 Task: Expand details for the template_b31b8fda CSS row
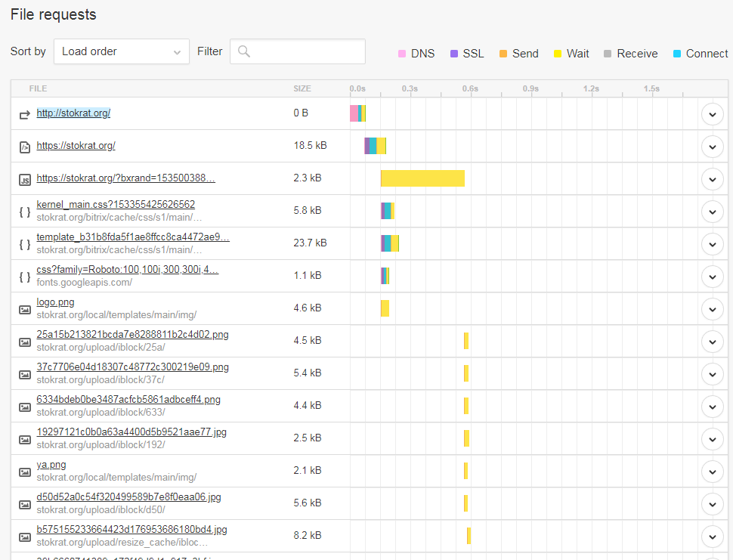click(712, 244)
